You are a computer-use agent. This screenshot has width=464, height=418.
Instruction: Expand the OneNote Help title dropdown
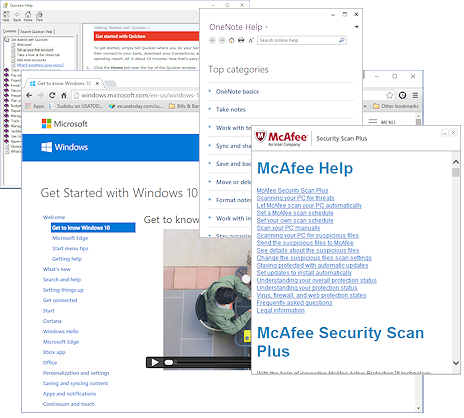tap(266, 27)
